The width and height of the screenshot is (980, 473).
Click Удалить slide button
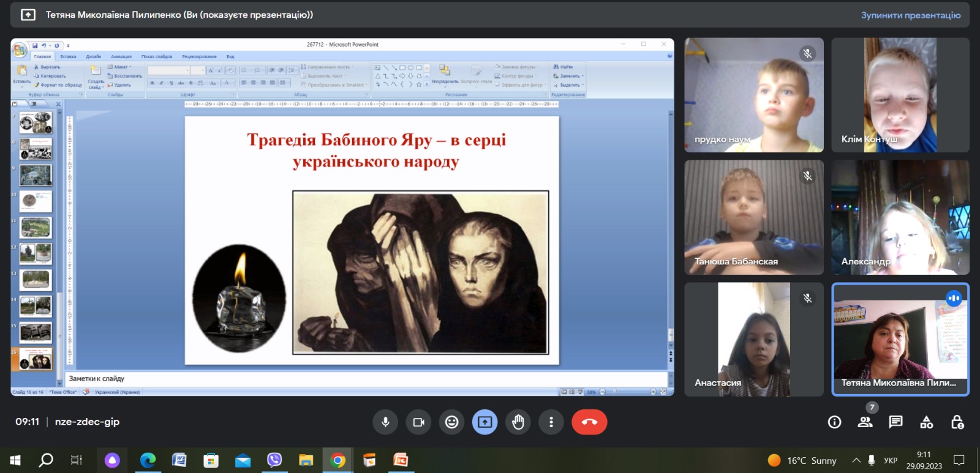coord(119,85)
